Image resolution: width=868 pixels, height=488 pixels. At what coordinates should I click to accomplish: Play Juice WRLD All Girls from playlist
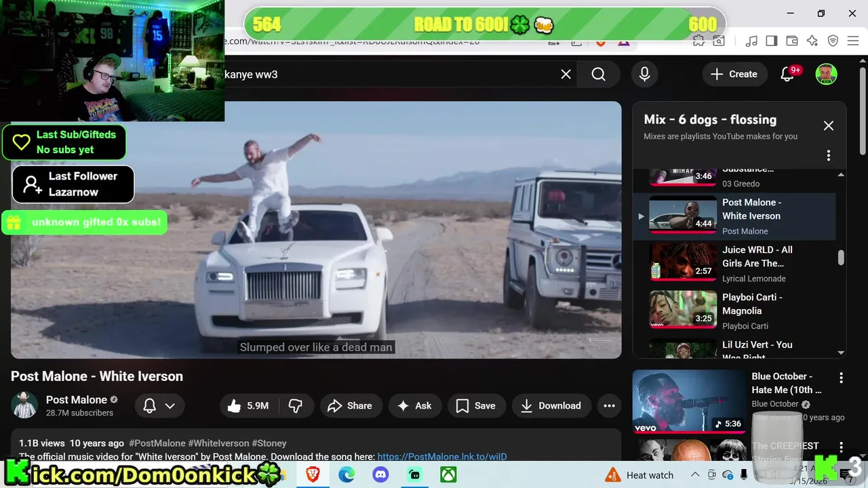(734, 264)
